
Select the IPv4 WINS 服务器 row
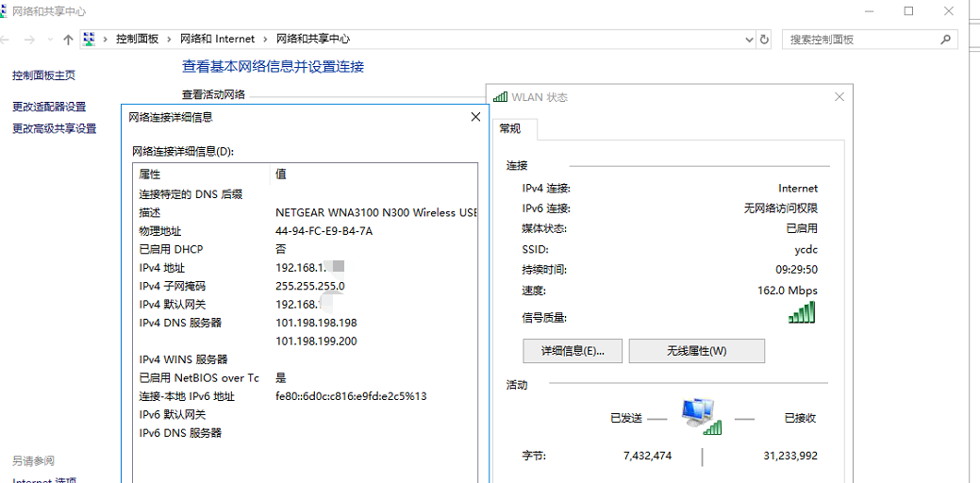point(306,359)
